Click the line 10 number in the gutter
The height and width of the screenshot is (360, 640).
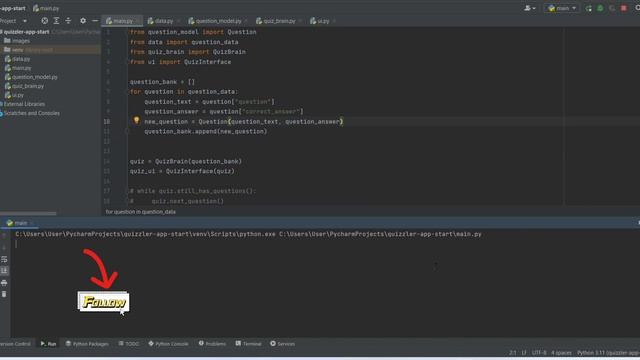tap(107, 122)
